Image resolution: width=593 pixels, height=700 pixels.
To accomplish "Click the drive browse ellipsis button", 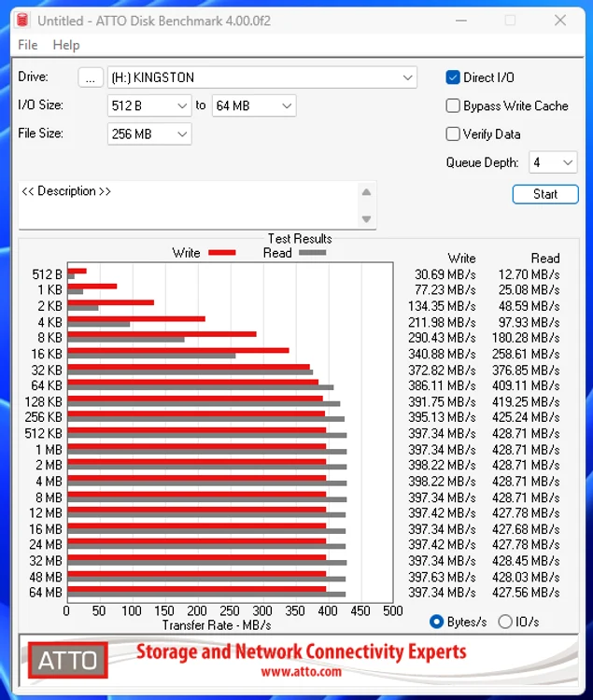I will point(91,77).
